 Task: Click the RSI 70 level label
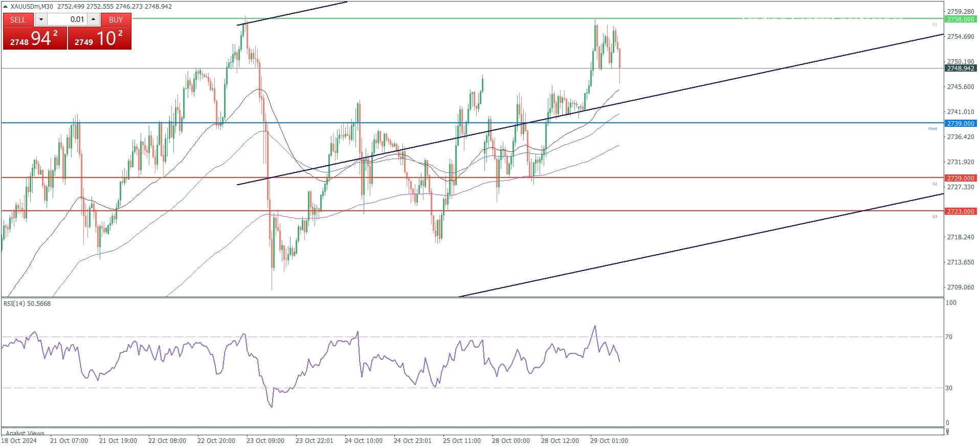tap(949, 337)
